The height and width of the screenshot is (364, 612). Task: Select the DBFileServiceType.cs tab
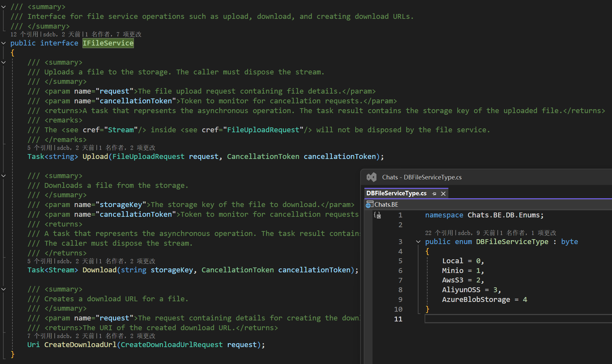396,193
